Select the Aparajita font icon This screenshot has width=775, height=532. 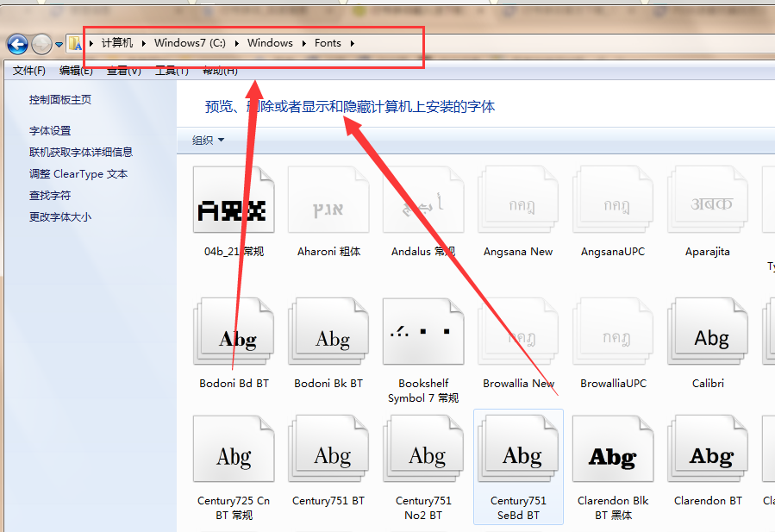[x=708, y=200]
